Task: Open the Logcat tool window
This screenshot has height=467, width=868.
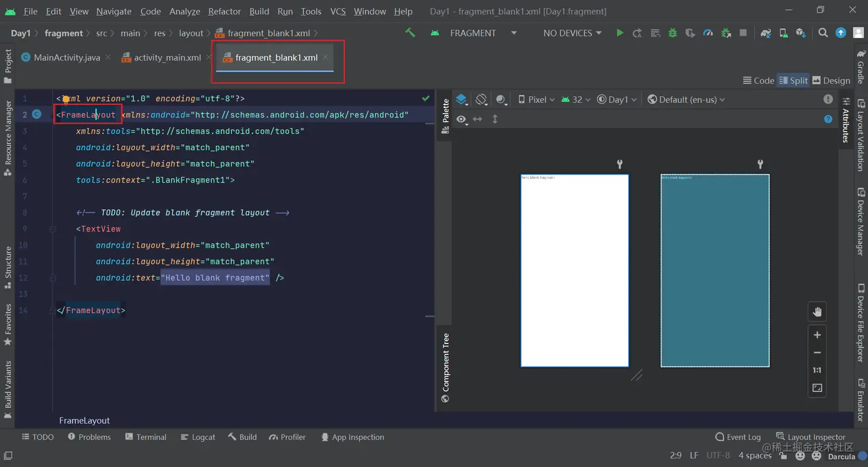Action: 198,437
